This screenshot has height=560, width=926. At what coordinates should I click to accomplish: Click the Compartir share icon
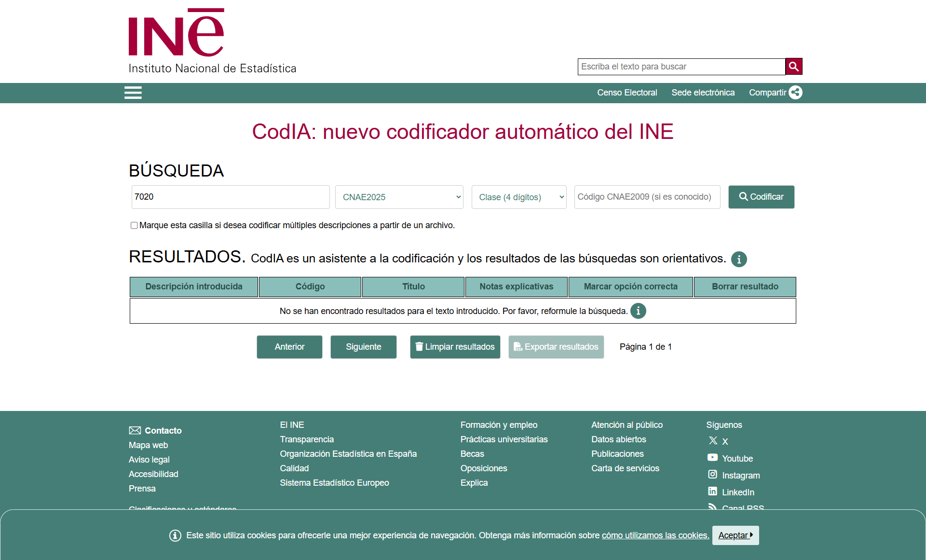(796, 92)
